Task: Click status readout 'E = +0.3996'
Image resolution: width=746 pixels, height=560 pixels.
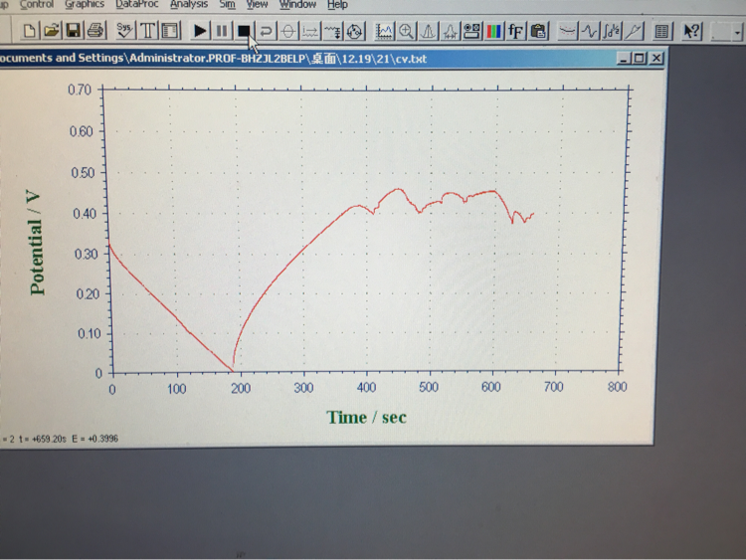Action: coord(94,439)
